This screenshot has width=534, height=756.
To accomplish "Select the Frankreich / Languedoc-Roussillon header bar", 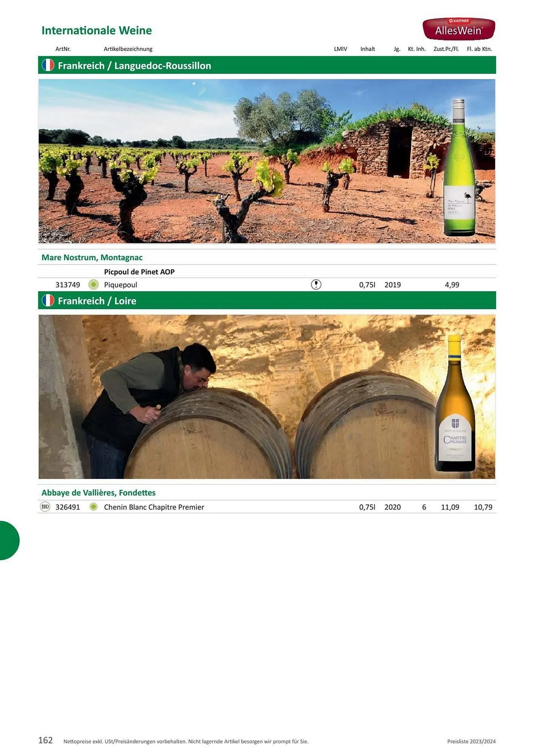I will pyautogui.click(x=267, y=65).
